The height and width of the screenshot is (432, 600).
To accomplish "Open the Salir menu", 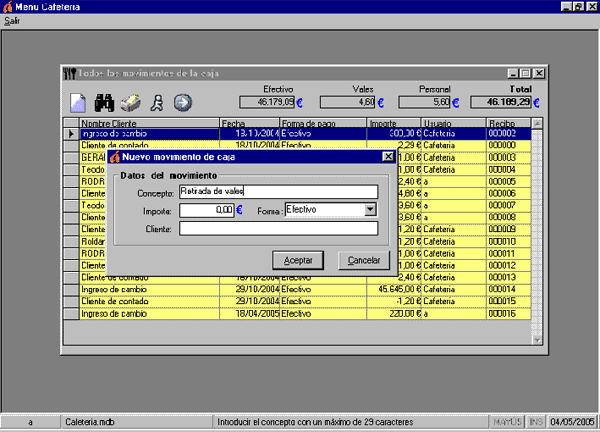I will 12,21.
